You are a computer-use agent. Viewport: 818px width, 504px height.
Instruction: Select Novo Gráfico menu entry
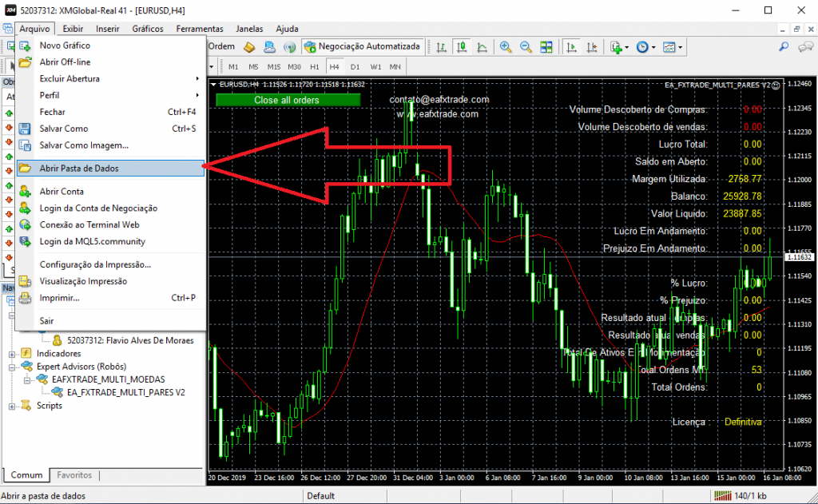click(x=110, y=46)
